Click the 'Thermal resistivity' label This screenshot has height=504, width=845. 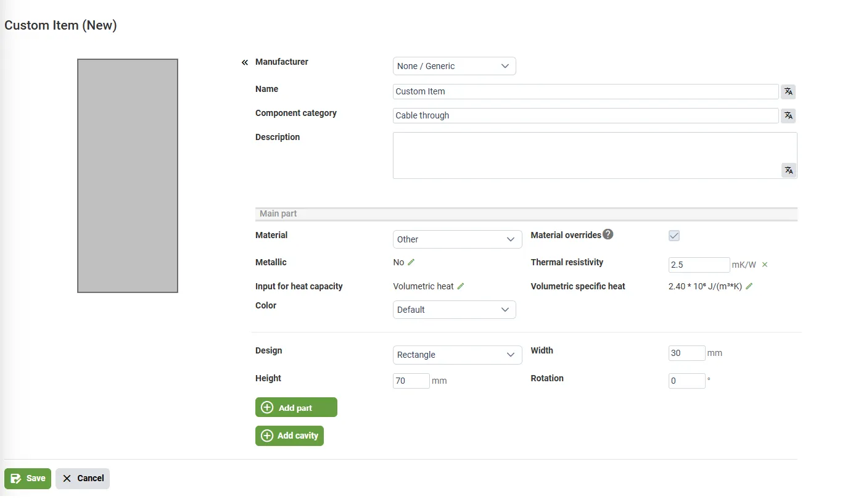(567, 262)
